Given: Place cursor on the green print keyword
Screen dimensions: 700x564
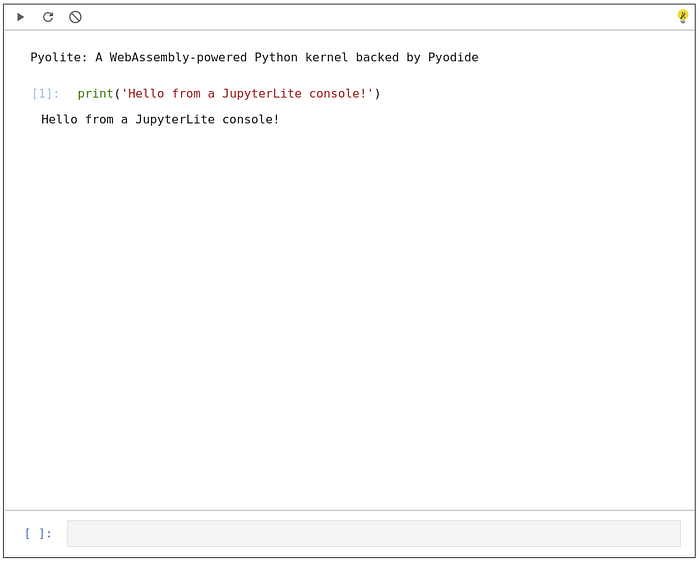Looking at the screenshot, I should 95,94.
